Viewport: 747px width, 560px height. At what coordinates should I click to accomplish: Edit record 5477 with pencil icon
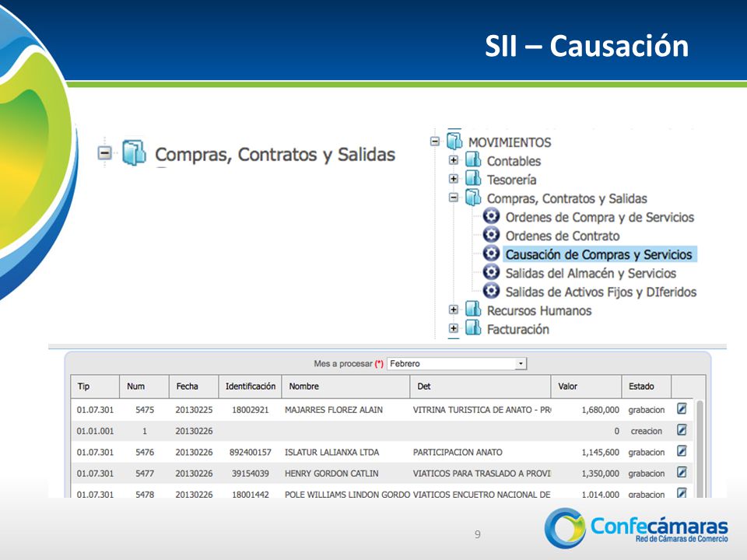tap(682, 472)
